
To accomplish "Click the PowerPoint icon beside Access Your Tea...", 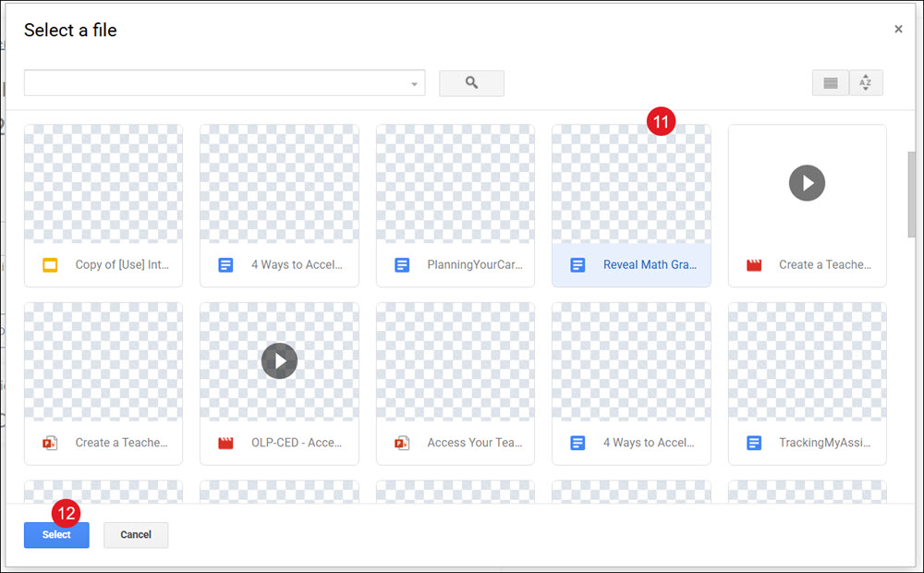I will coord(402,443).
